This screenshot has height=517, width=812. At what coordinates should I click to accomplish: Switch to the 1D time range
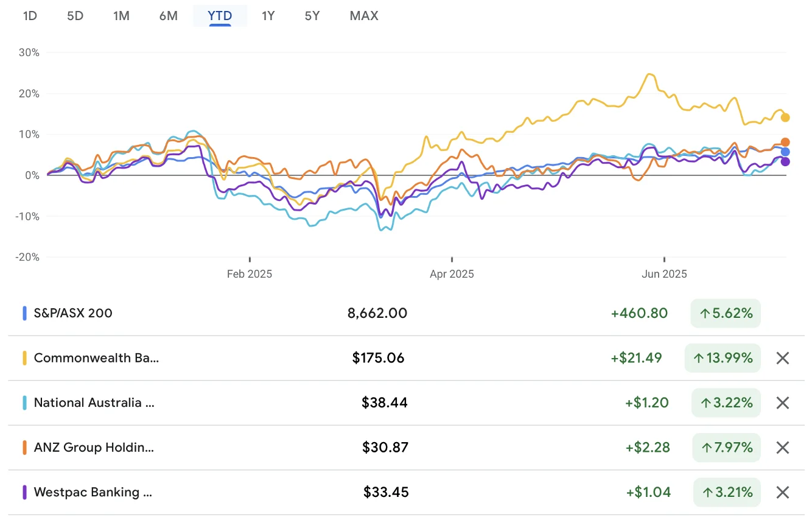click(29, 16)
